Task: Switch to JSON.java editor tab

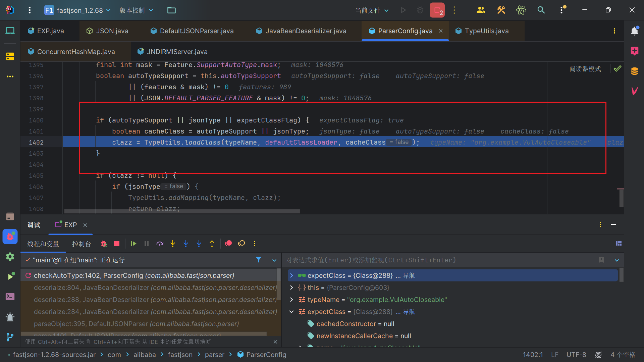Action: [107, 31]
